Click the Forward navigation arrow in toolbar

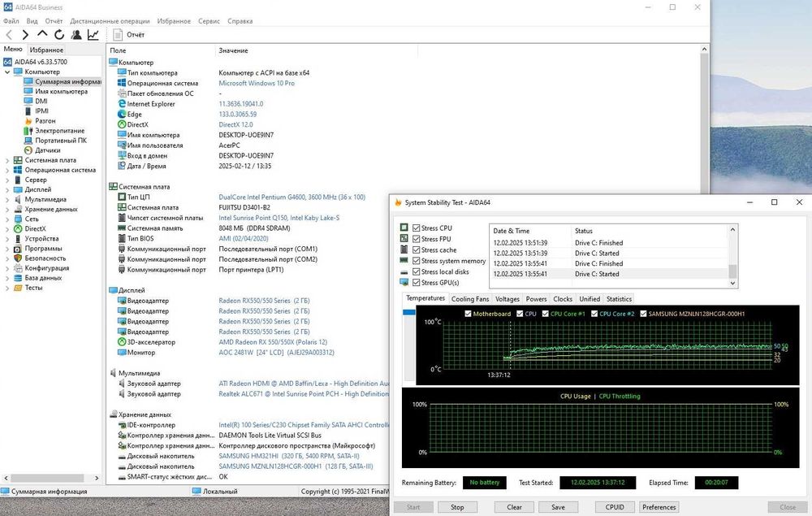click(x=25, y=35)
